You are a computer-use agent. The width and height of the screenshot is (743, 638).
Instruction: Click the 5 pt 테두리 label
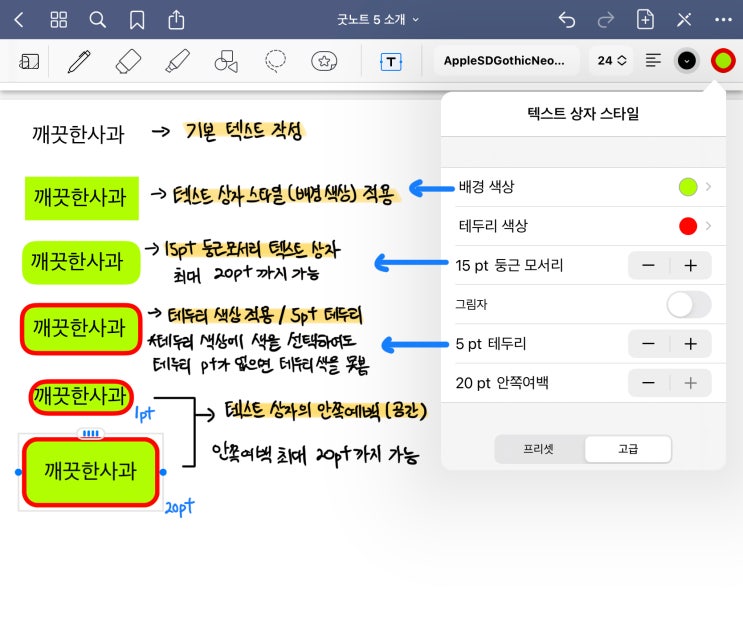tap(491, 344)
